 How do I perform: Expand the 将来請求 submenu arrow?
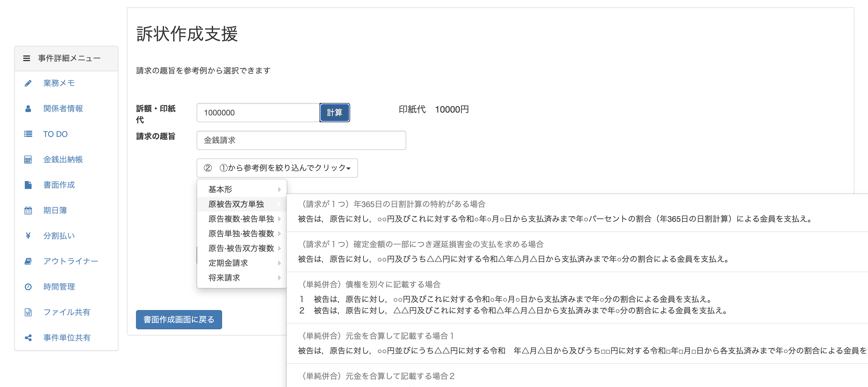click(x=279, y=278)
